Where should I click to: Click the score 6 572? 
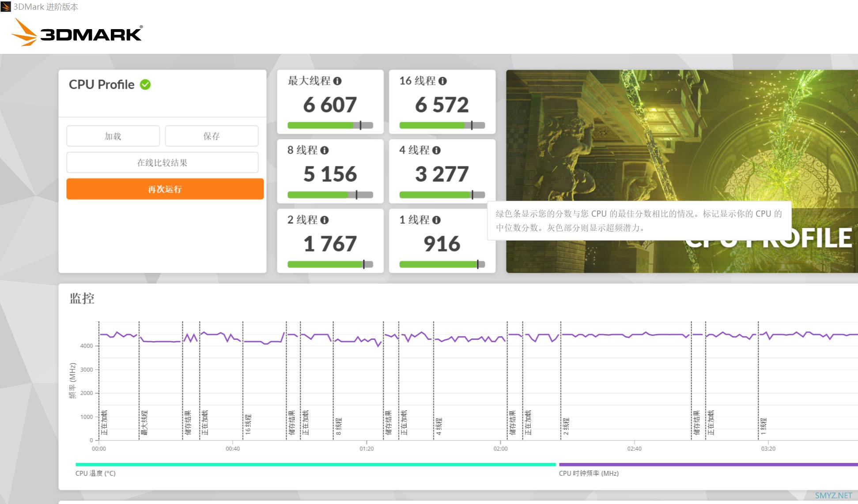point(442,105)
